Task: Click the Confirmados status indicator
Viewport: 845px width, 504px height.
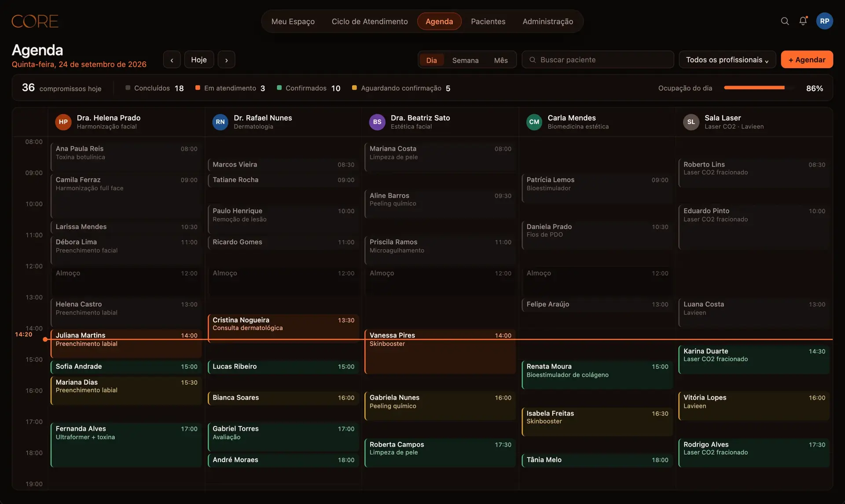Action: coord(309,88)
